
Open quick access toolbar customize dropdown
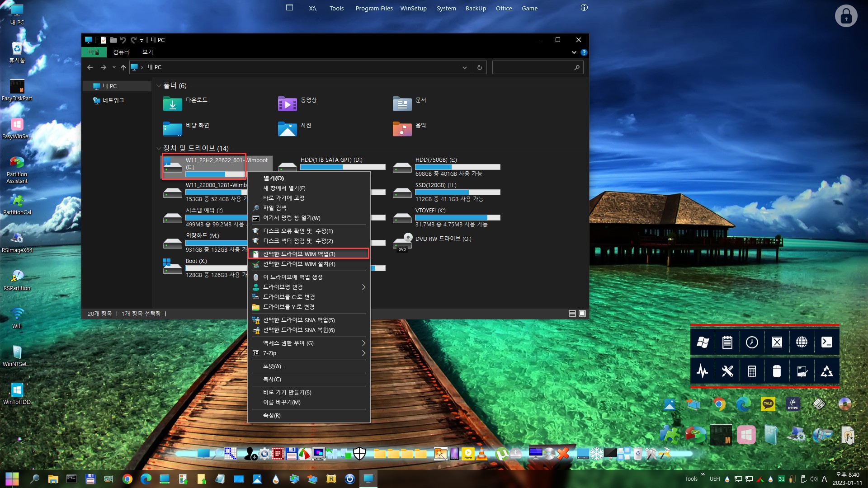pyautogui.click(x=142, y=40)
